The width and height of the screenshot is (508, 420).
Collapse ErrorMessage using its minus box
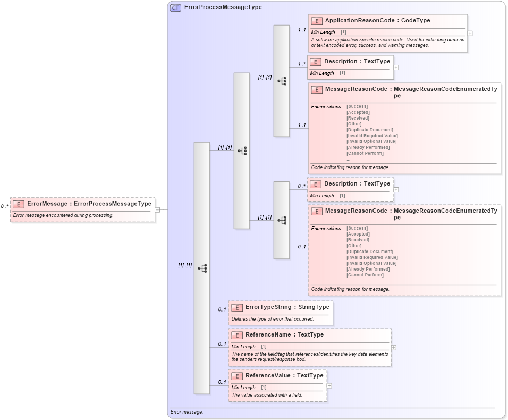click(x=156, y=209)
